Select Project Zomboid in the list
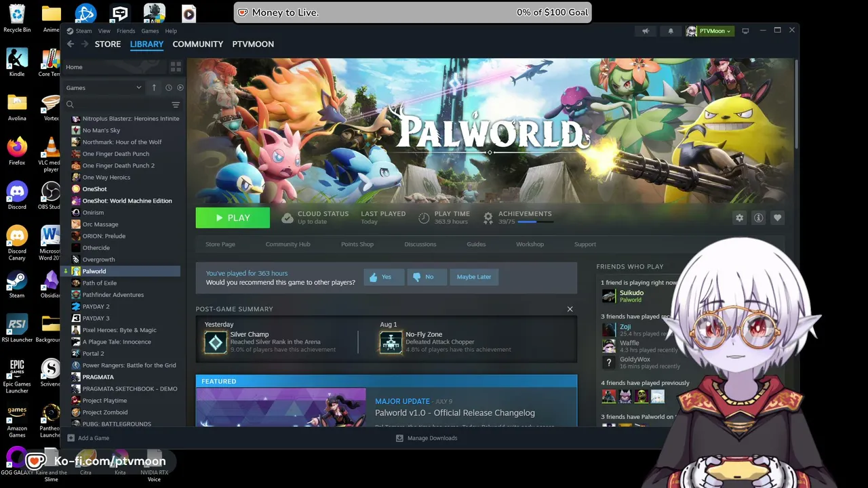This screenshot has width=868, height=488. [105, 412]
